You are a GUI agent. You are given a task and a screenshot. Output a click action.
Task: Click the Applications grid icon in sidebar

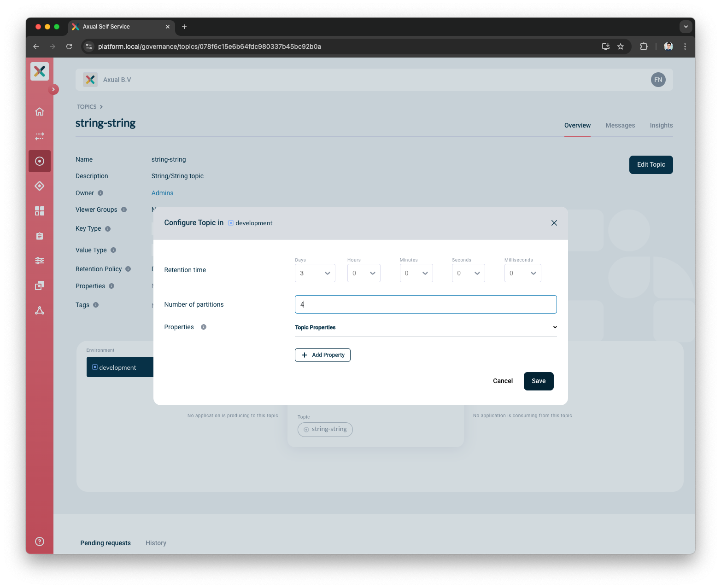pyautogui.click(x=40, y=211)
